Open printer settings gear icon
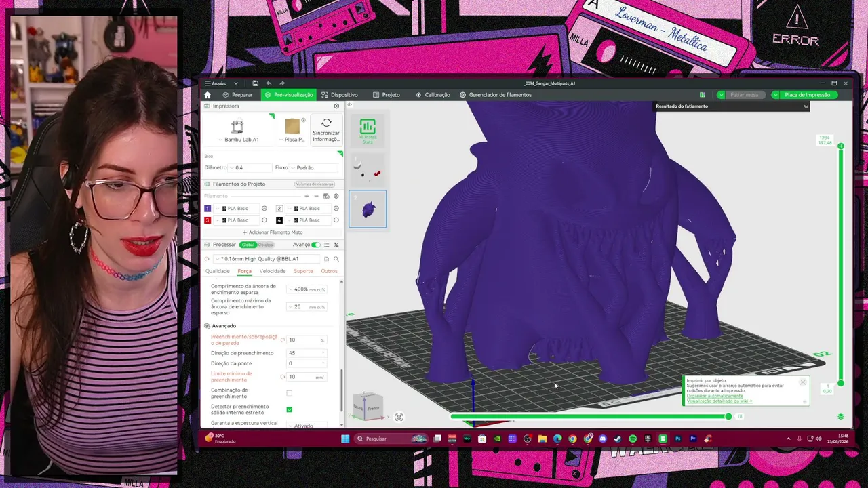 336,106
